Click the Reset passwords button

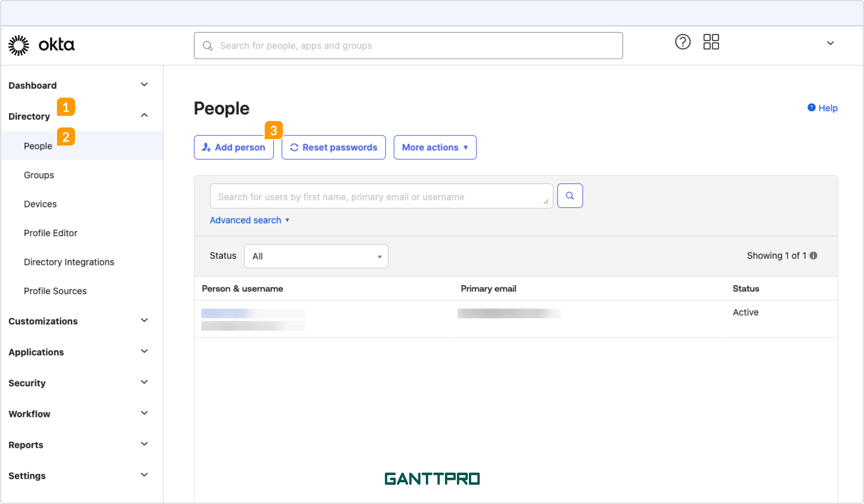pyautogui.click(x=334, y=148)
